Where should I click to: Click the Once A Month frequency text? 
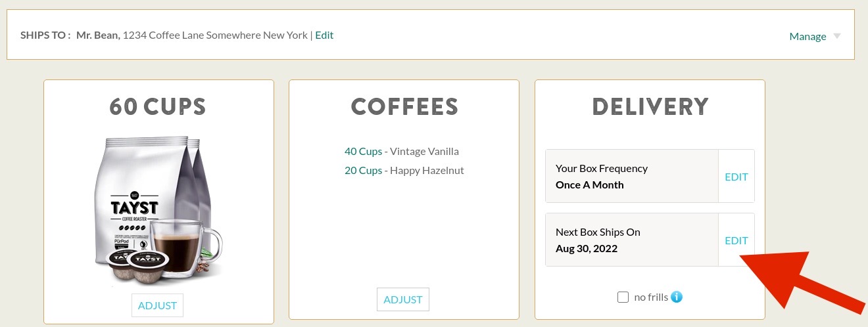pyautogui.click(x=589, y=185)
